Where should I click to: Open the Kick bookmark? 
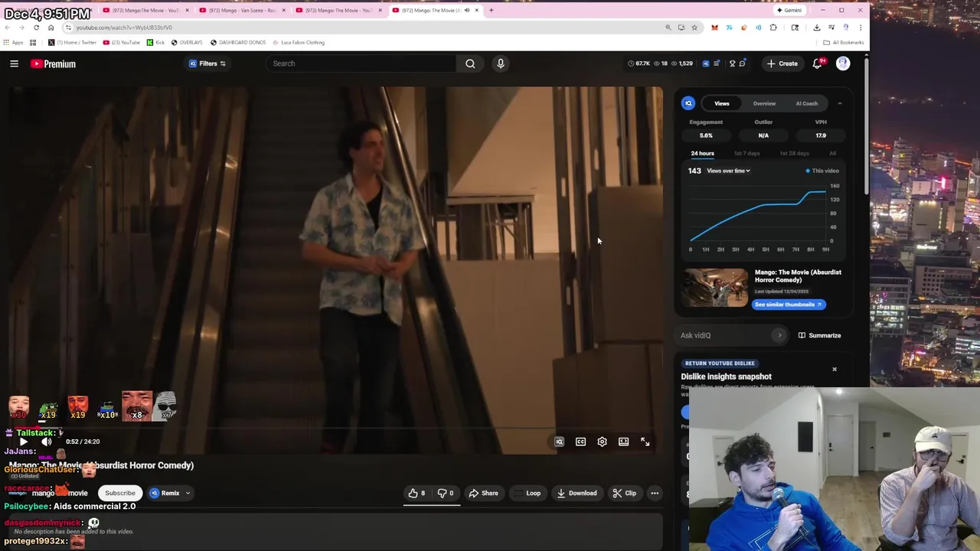155,42
